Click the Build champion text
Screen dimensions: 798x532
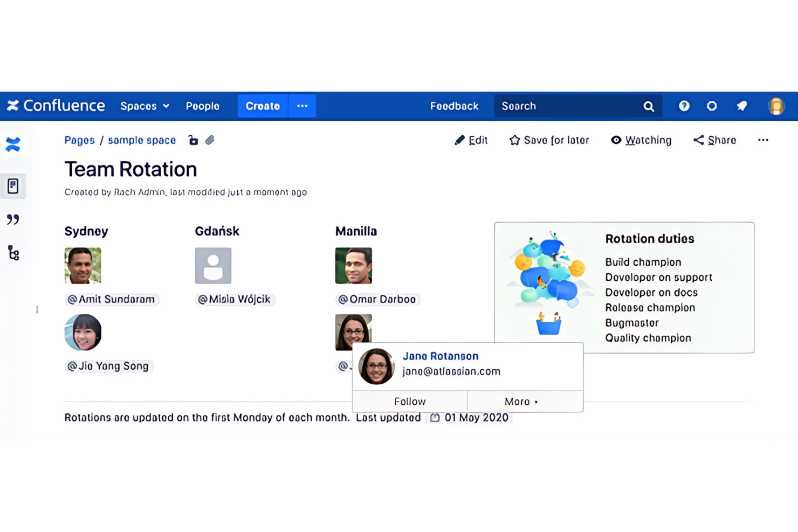tap(643, 262)
